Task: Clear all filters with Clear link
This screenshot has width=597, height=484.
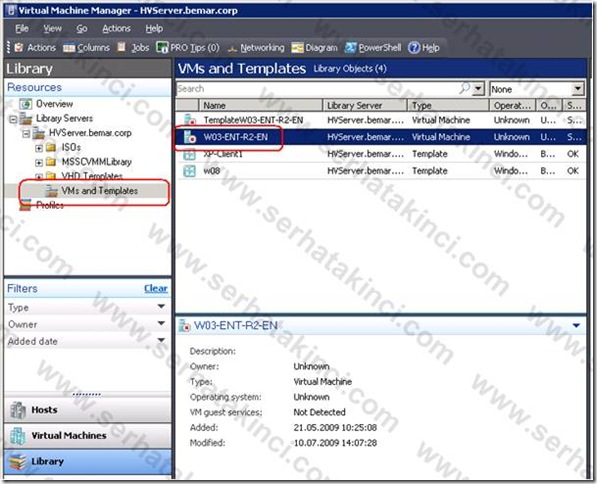Action: pyautogui.click(x=156, y=289)
